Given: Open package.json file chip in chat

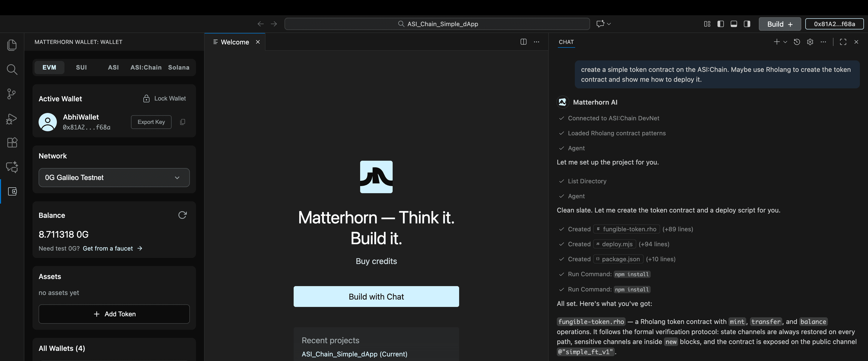Looking at the screenshot, I should tap(618, 259).
